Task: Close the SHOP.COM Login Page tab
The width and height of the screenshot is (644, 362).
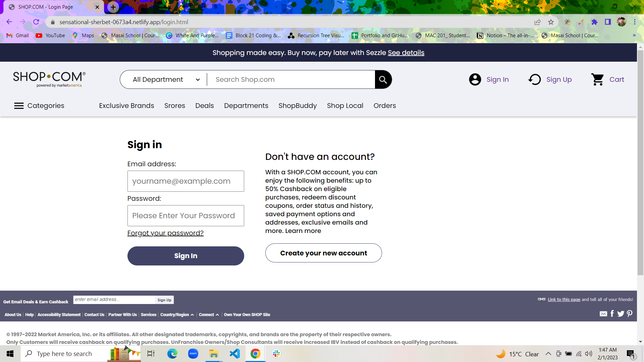Action: tap(97, 7)
